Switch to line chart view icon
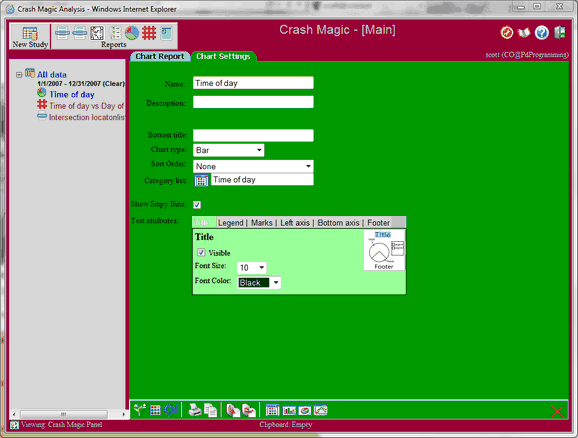578x438 pixels. coord(321,410)
